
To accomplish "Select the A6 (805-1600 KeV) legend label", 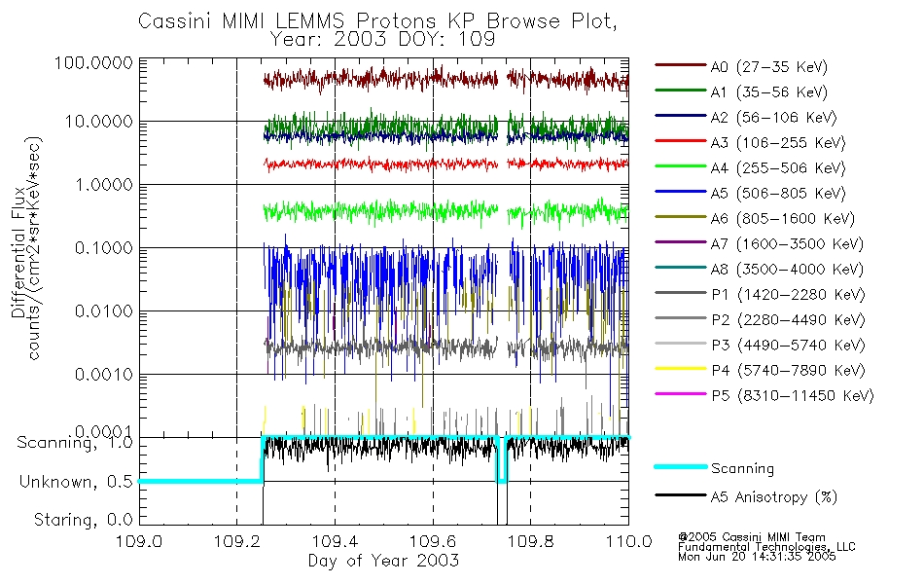I will point(783,219).
